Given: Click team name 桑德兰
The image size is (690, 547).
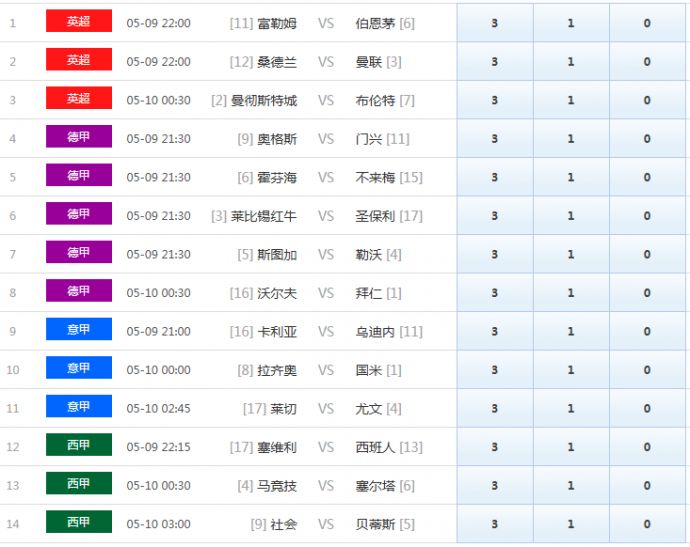Looking at the screenshot, I should pyautogui.click(x=277, y=62).
